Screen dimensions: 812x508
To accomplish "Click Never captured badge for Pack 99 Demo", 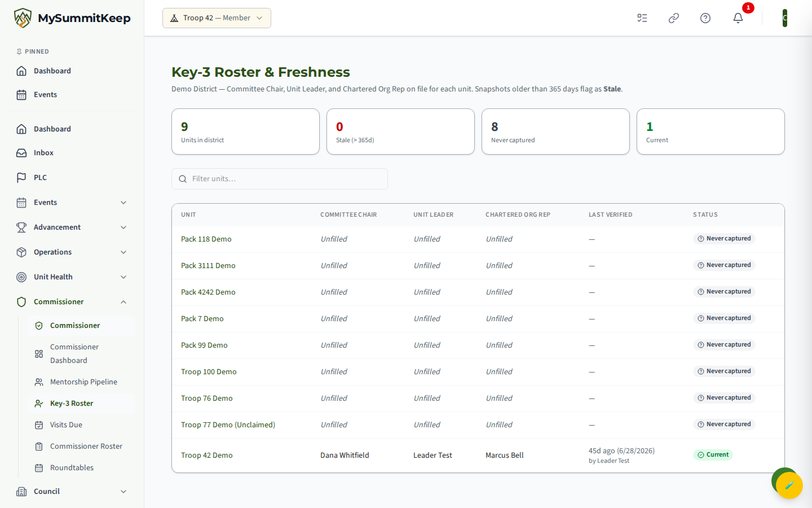I will [x=724, y=345].
